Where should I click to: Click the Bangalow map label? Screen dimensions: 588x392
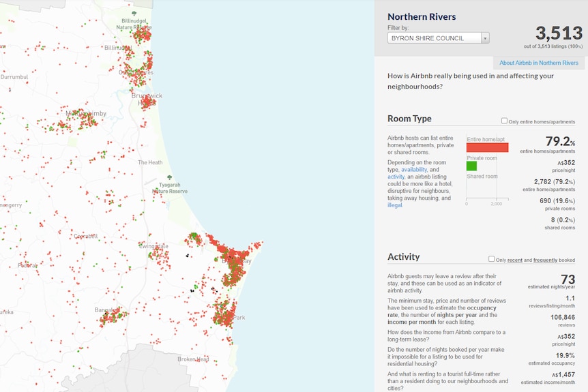pos(107,310)
